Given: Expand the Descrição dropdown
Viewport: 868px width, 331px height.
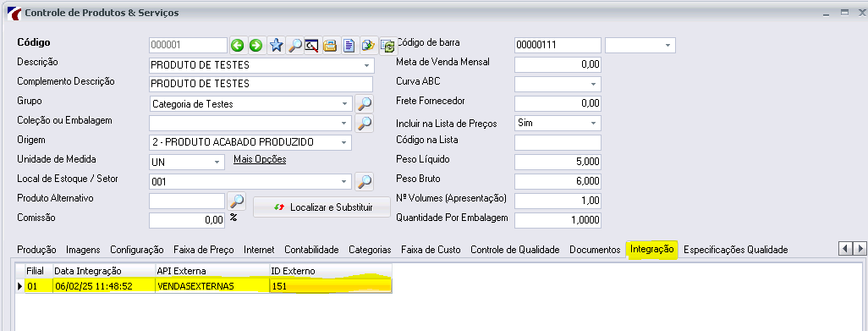Looking at the screenshot, I should (x=366, y=65).
